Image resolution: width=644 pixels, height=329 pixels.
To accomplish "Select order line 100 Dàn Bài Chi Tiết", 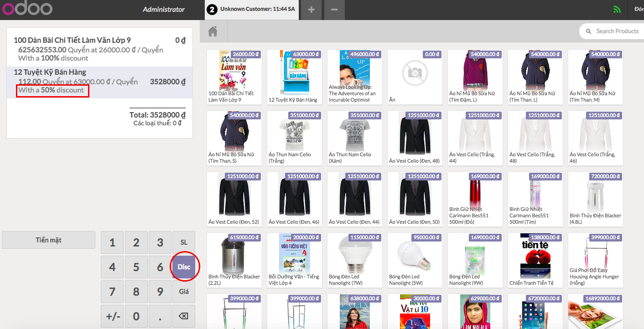I will coord(99,49).
